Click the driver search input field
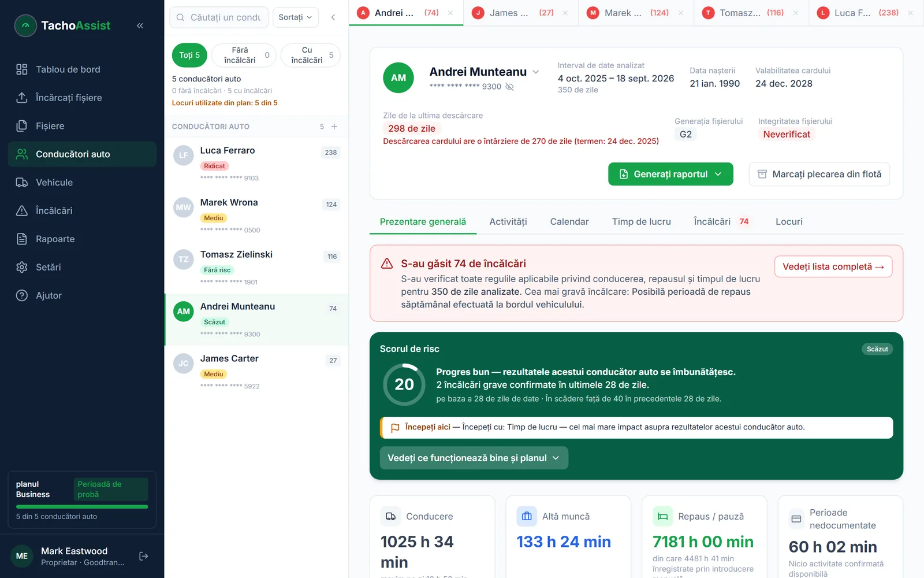 [x=219, y=17]
